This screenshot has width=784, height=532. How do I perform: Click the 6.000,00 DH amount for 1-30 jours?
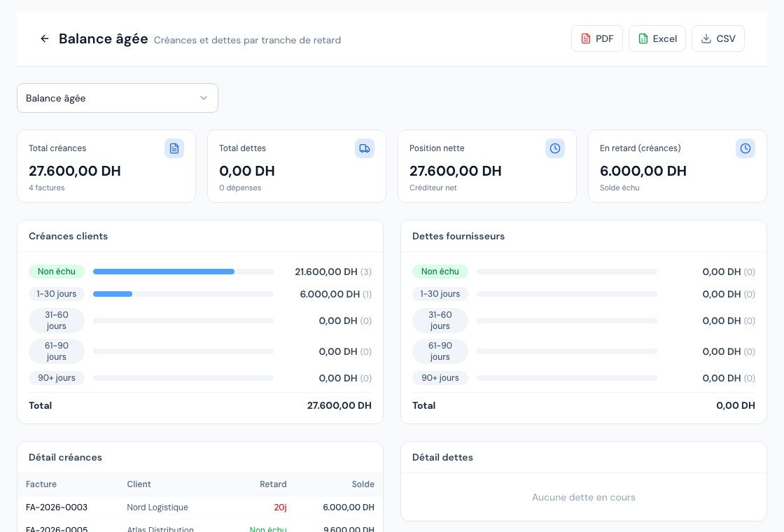coord(330,295)
